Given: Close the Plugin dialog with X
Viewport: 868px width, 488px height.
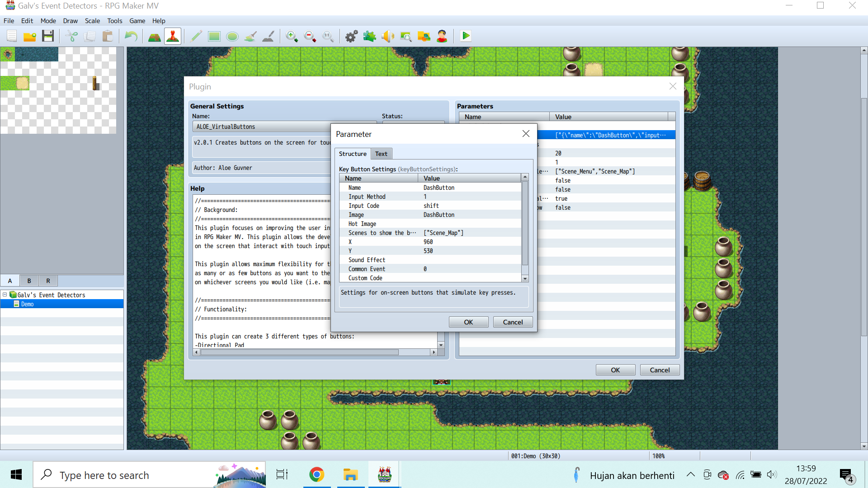Looking at the screenshot, I should click(x=673, y=86).
